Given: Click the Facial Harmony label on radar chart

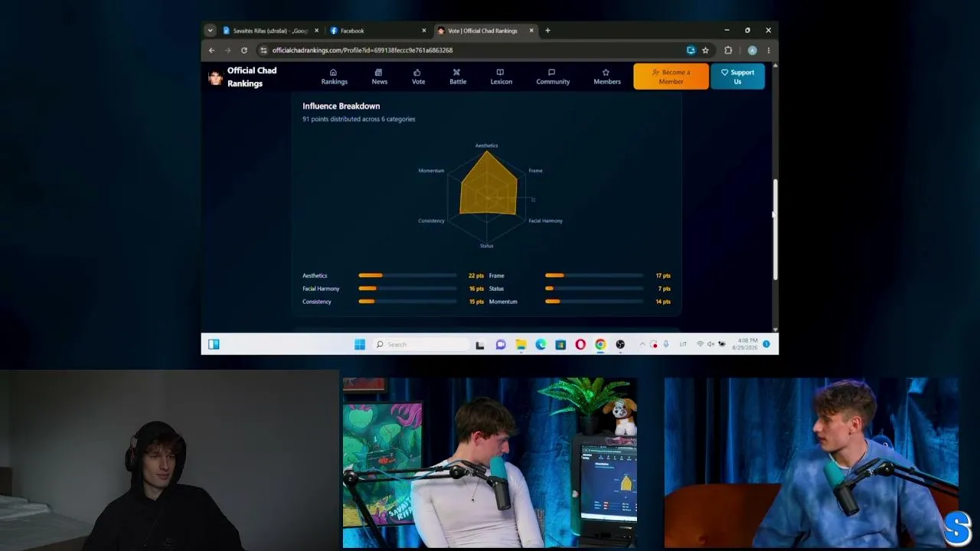Looking at the screenshot, I should 545,220.
